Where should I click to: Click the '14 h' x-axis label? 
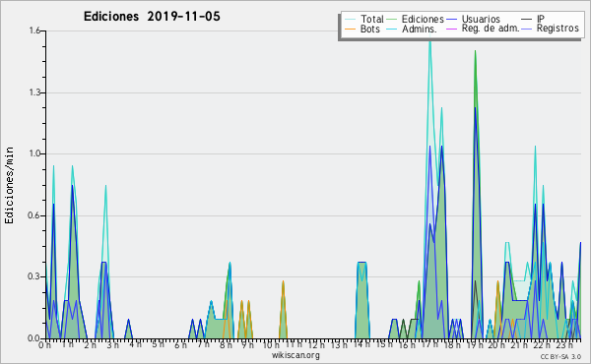pos(361,344)
